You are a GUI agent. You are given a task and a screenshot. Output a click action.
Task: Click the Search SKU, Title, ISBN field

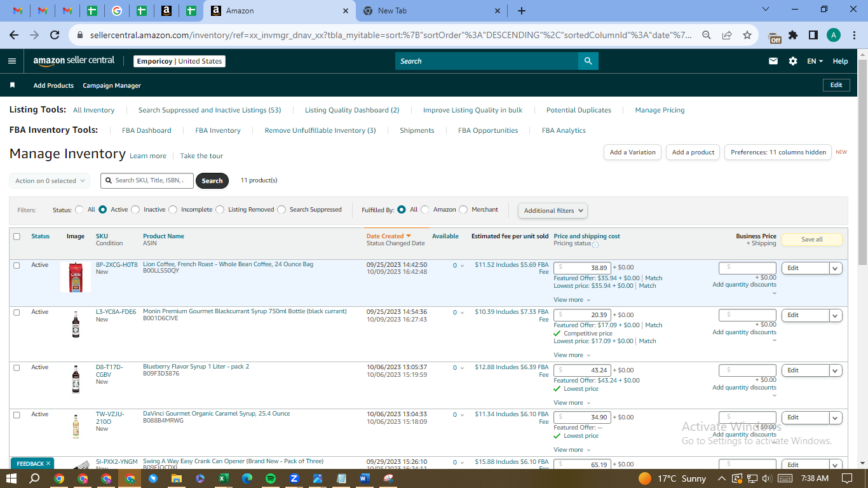click(x=147, y=180)
